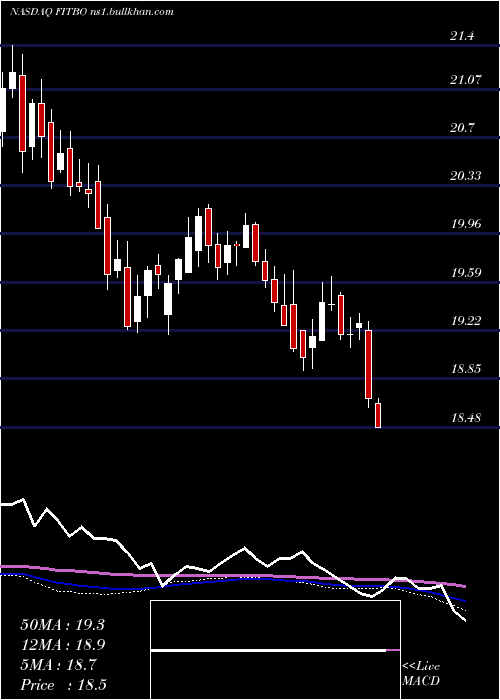Click the <<Live MACD label
The height and width of the screenshot is (700, 500).
pos(421,673)
